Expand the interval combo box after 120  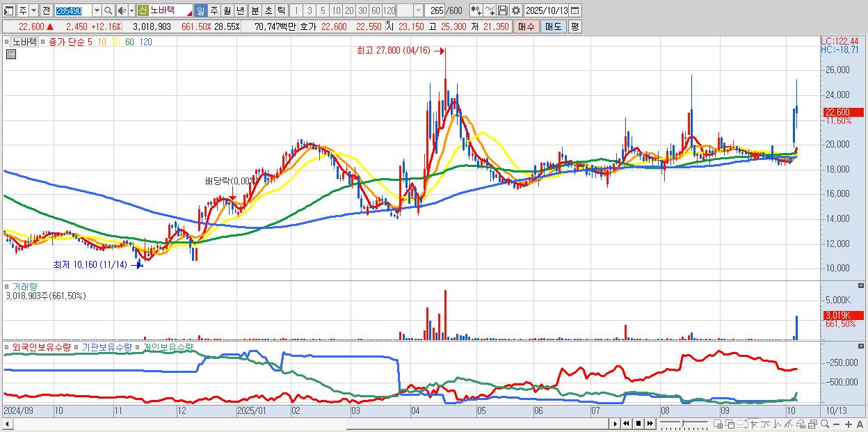pos(418,10)
